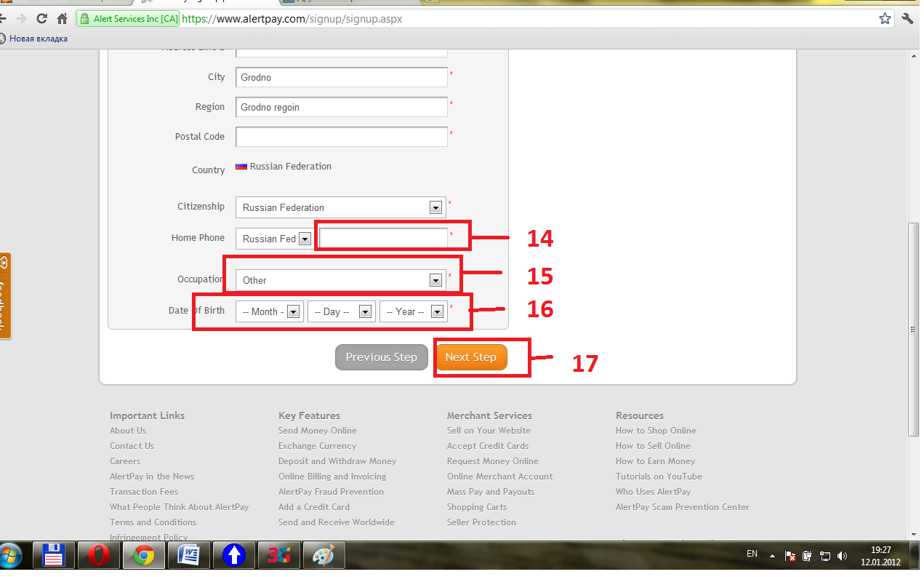The image size is (924, 577).
Task: Open Opera browser from the taskbar
Action: [x=99, y=557]
